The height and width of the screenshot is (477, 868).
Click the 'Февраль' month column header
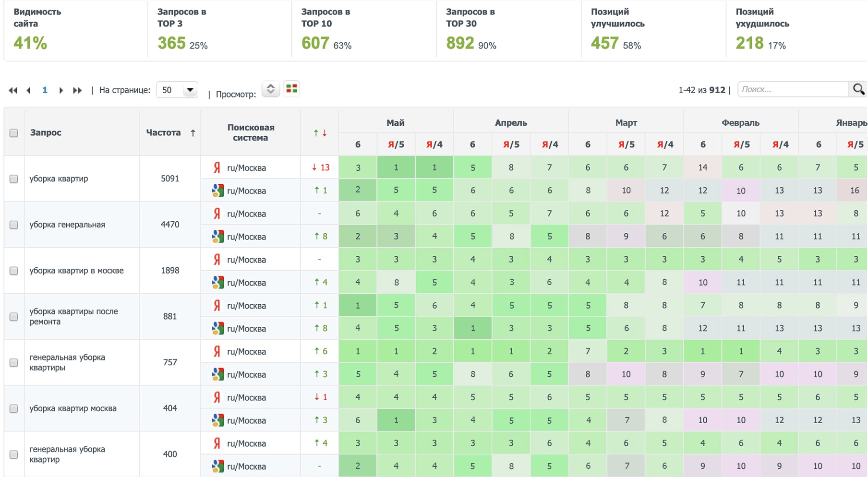[x=740, y=123]
